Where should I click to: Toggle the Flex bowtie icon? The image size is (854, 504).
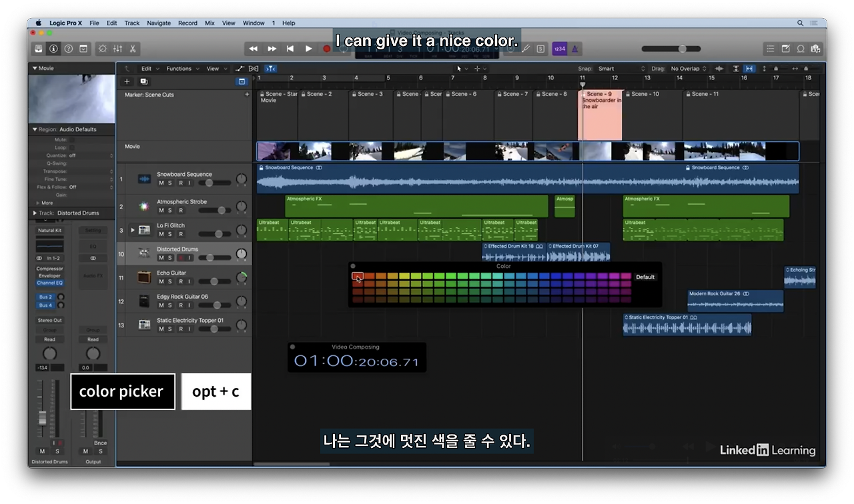pos(254,69)
